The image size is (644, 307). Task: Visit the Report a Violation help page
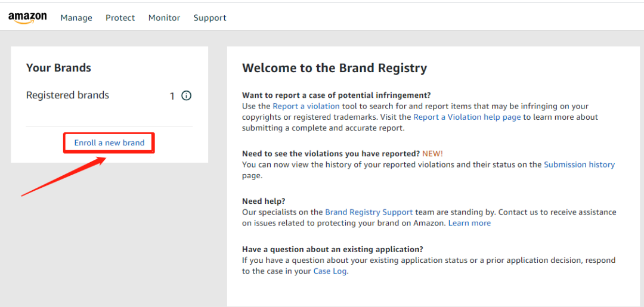pos(467,117)
